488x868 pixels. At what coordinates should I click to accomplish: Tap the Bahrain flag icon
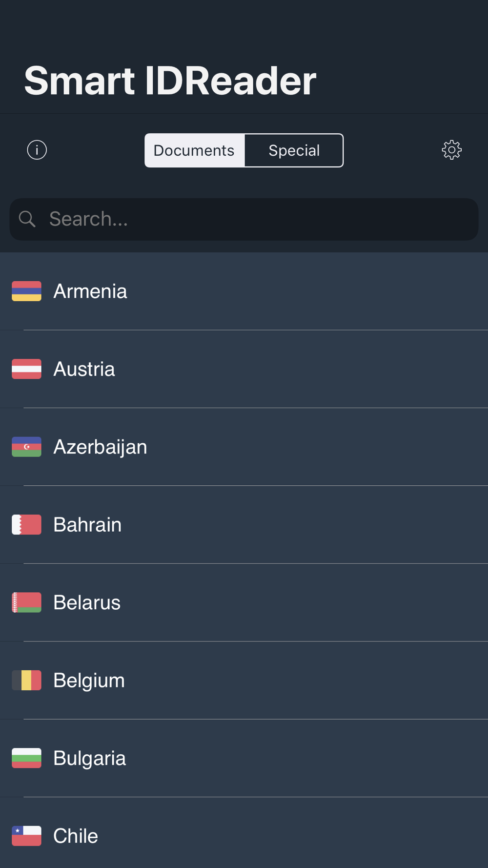26,525
